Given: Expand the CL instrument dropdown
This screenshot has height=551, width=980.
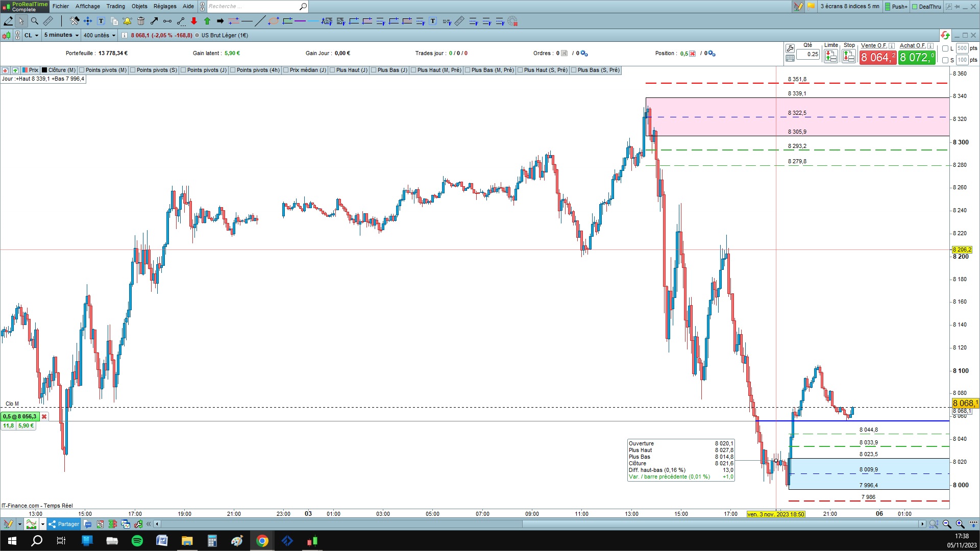Looking at the screenshot, I should [x=31, y=35].
